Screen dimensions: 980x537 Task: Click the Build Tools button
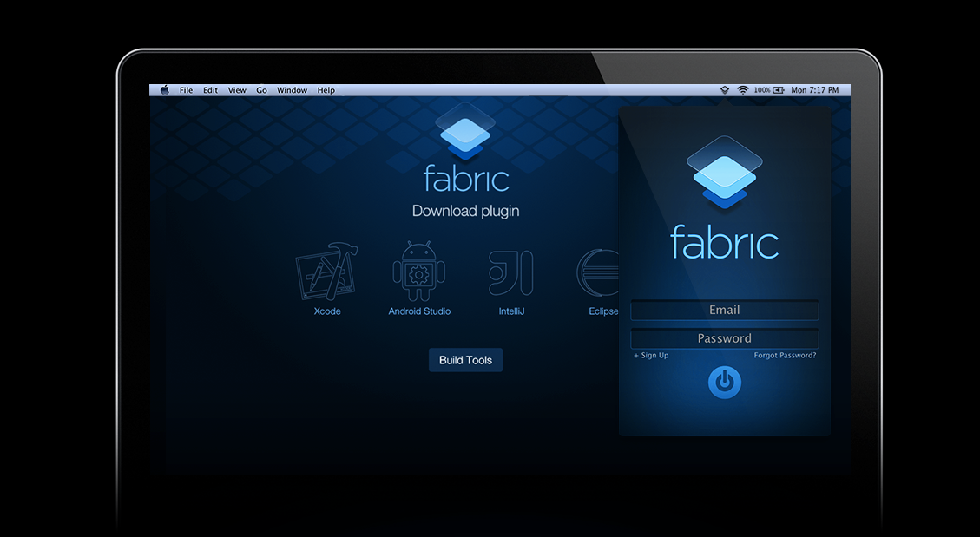tap(465, 360)
